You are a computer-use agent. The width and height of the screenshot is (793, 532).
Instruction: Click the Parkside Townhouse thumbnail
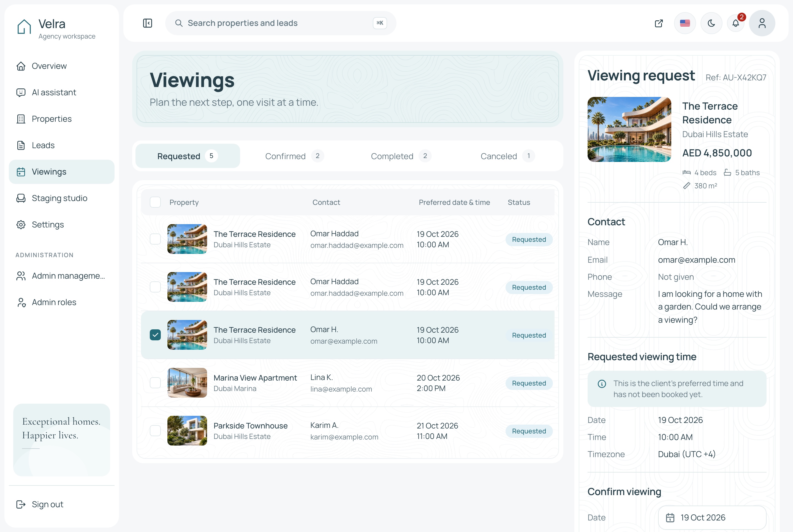(187, 431)
